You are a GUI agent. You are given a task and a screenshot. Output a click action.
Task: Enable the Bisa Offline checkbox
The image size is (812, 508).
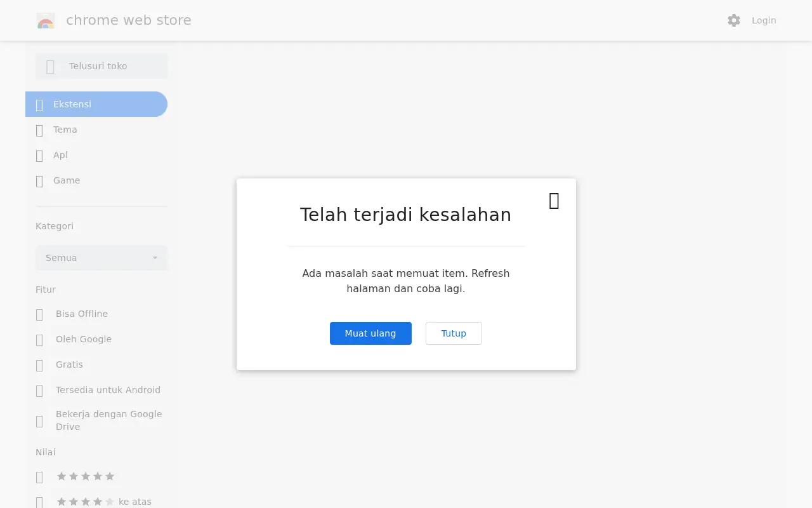(39, 314)
